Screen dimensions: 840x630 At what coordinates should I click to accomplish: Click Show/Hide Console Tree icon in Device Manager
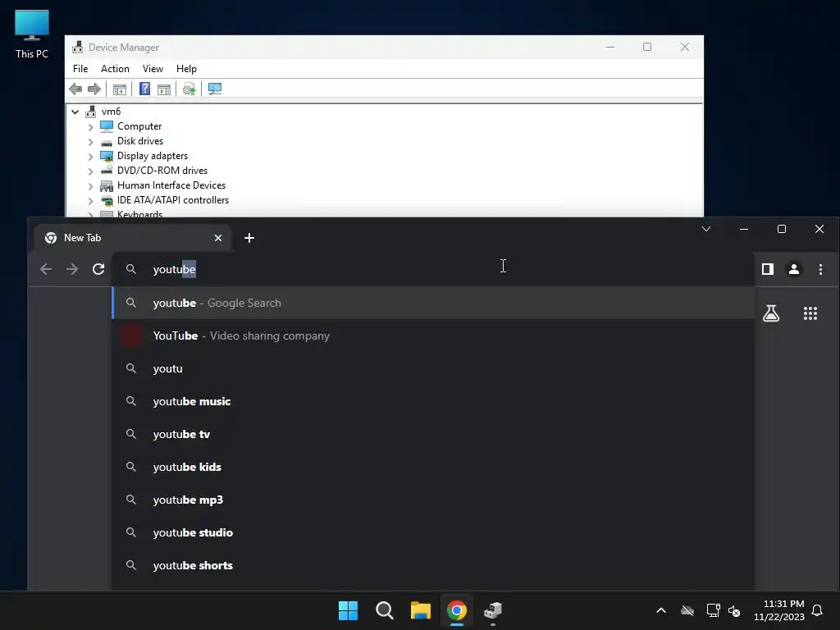click(x=120, y=89)
